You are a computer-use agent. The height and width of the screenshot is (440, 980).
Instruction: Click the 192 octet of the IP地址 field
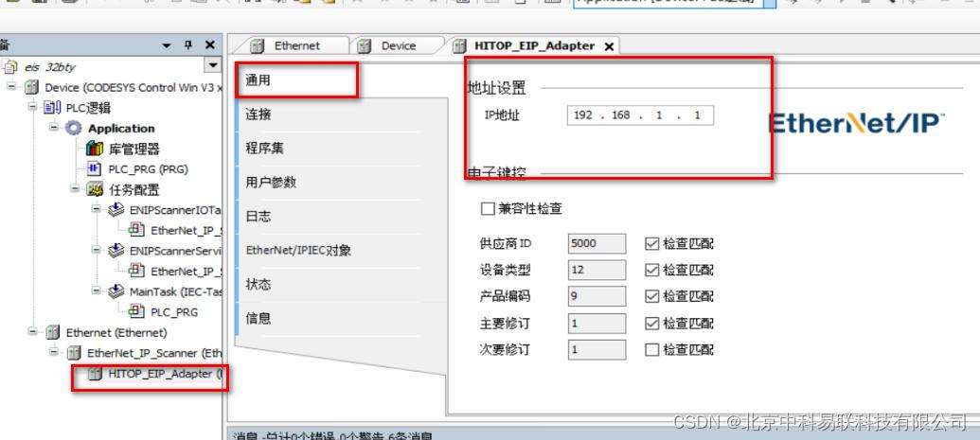tap(582, 115)
